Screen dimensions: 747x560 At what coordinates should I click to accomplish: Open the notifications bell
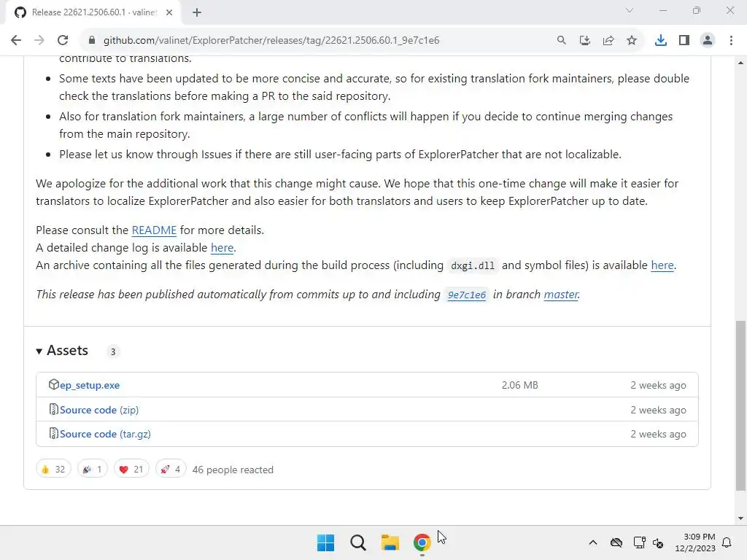727,542
